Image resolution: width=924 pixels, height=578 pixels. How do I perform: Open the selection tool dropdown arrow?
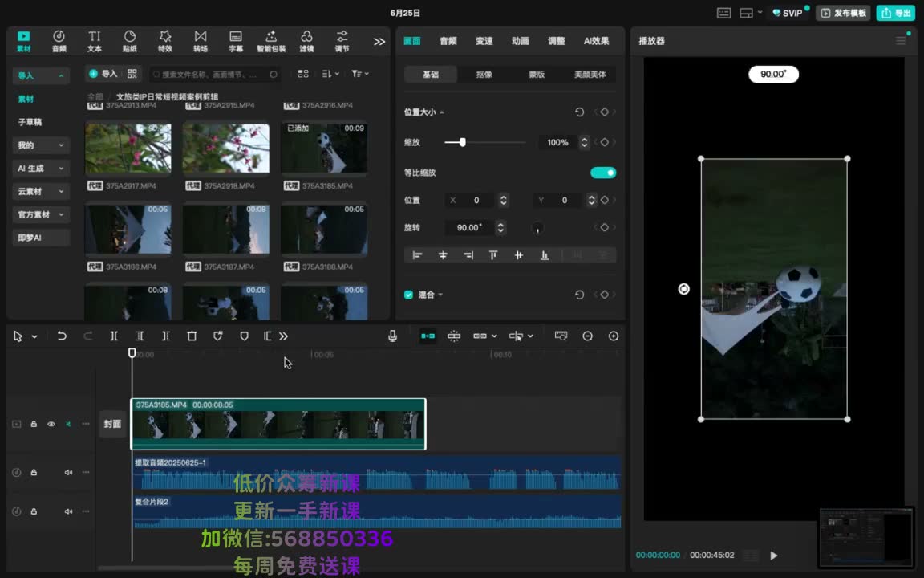34,336
